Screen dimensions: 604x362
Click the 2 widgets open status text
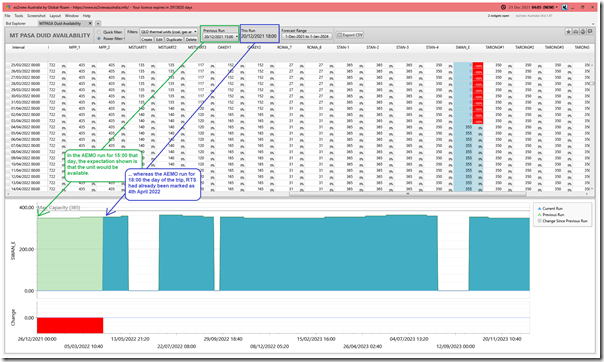498,16
